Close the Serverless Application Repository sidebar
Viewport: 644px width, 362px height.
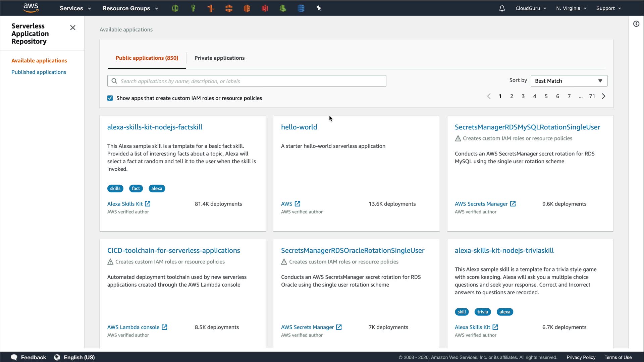click(x=73, y=28)
